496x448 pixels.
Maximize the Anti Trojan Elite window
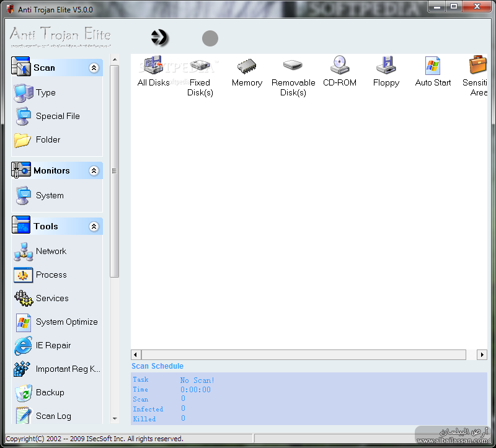pos(454,6)
